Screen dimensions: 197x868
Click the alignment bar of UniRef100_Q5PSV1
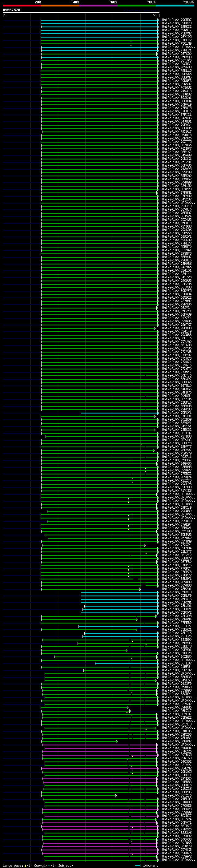(x=120, y=413)
